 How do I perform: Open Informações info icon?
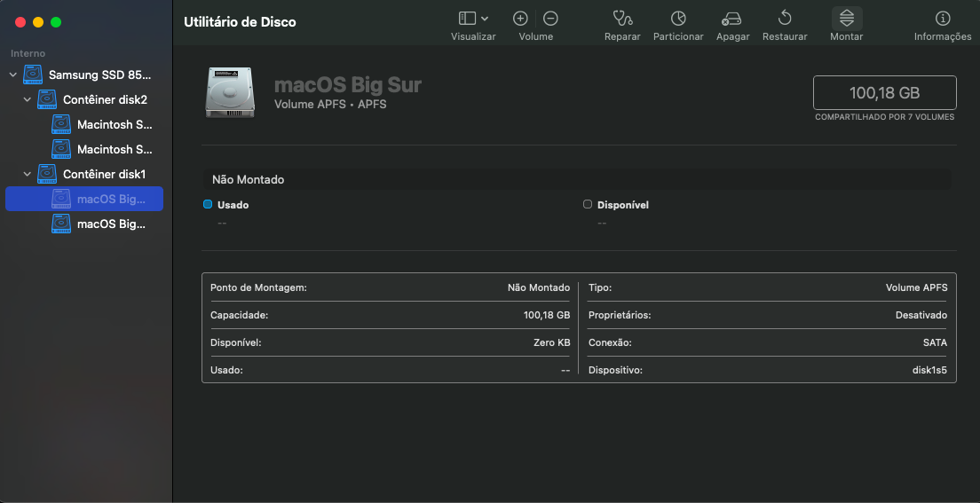943,18
